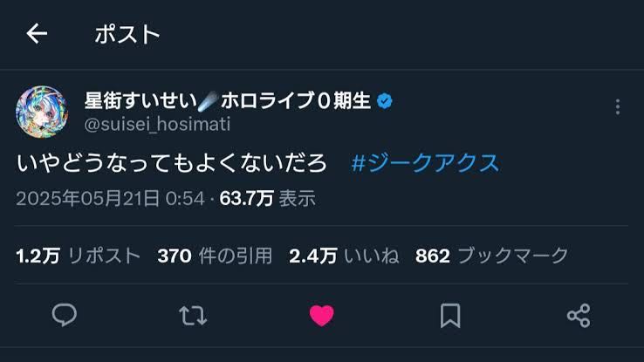
Task: Open the share icon
Action: click(579, 316)
